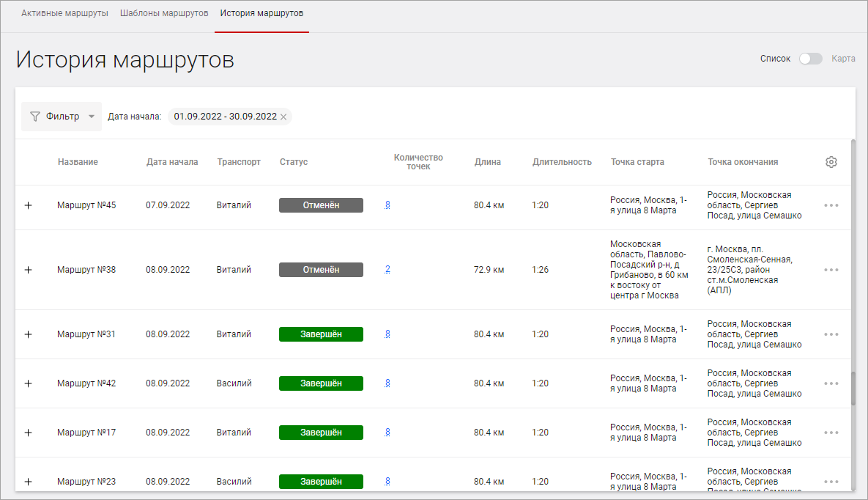Click the Длительность column header
The height and width of the screenshot is (500, 868).
[562, 162]
